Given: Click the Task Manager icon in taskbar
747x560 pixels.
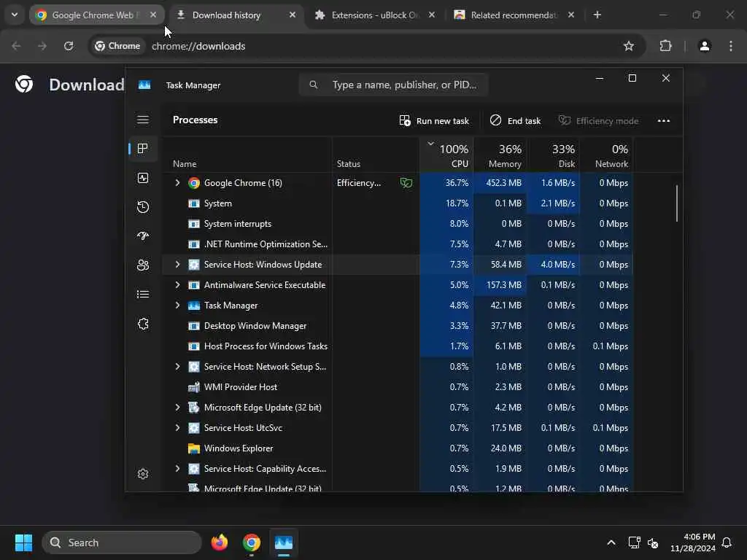Looking at the screenshot, I should coord(284,542).
